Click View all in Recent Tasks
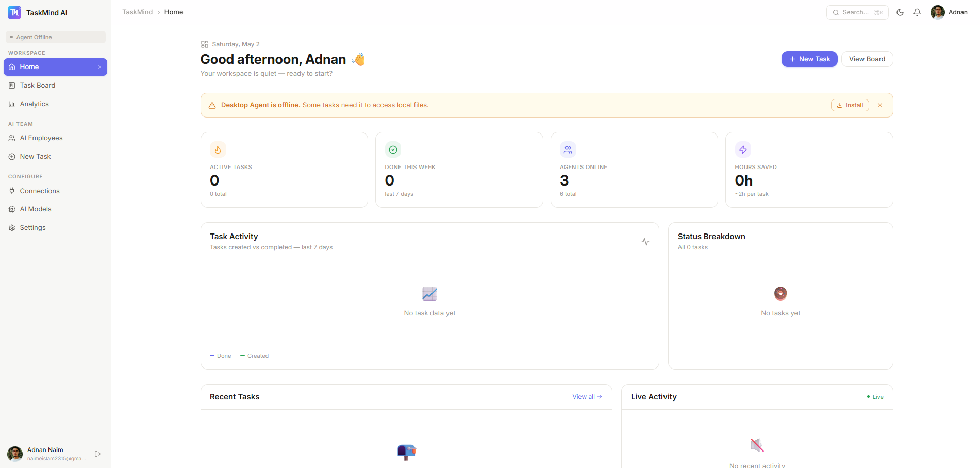980x468 pixels. 587,397
